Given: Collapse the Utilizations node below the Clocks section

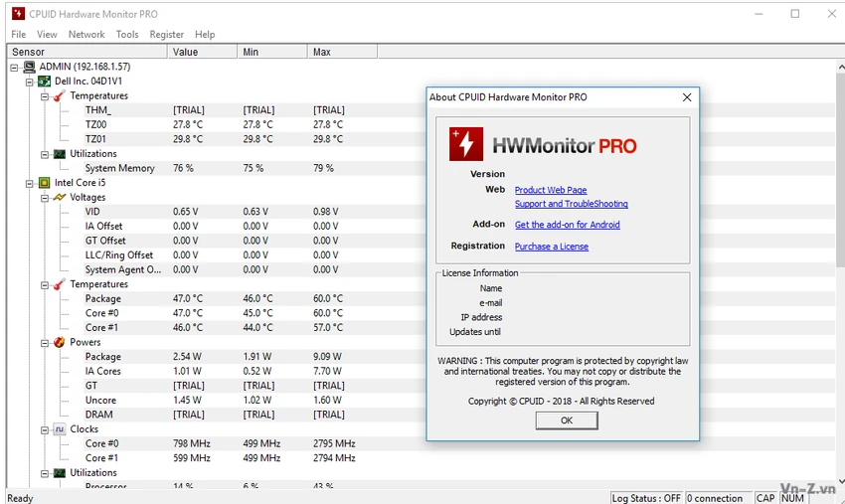Looking at the screenshot, I should (45, 474).
